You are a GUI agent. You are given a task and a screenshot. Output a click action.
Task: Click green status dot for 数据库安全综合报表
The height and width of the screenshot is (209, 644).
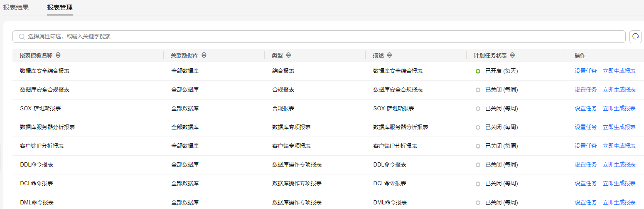(478, 71)
